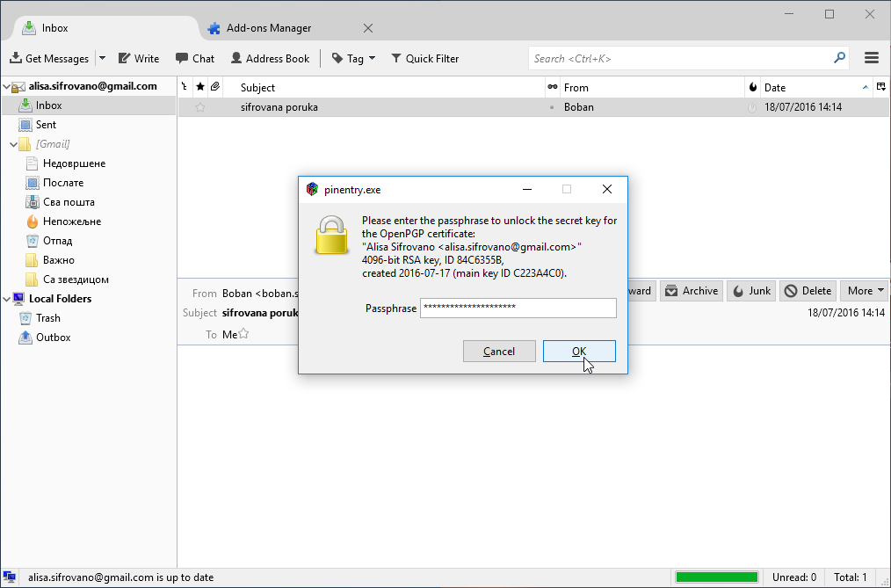Image resolution: width=891 pixels, height=588 pixels.
Task: Focus the Passphrase input field
Action: 518,308
